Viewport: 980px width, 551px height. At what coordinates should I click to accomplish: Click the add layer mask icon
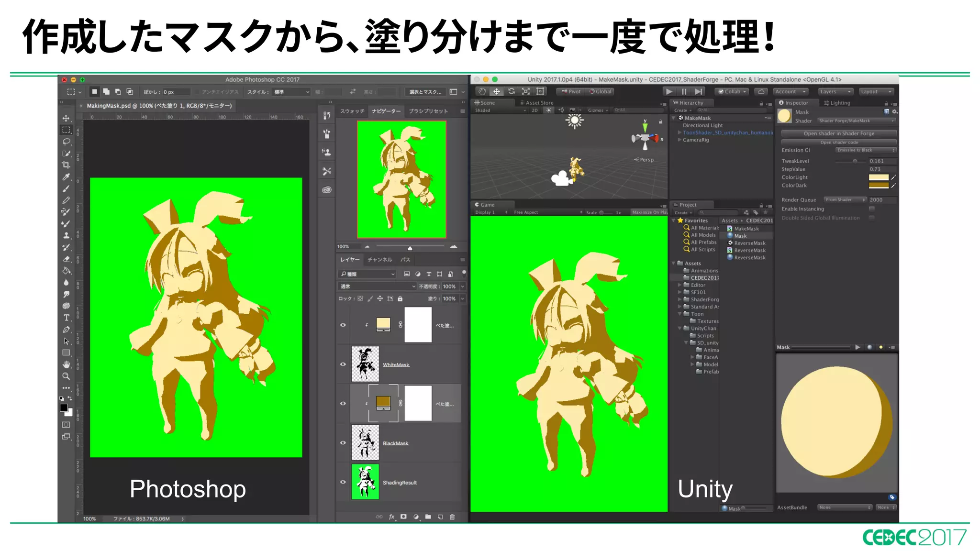[x=403, y=517]
